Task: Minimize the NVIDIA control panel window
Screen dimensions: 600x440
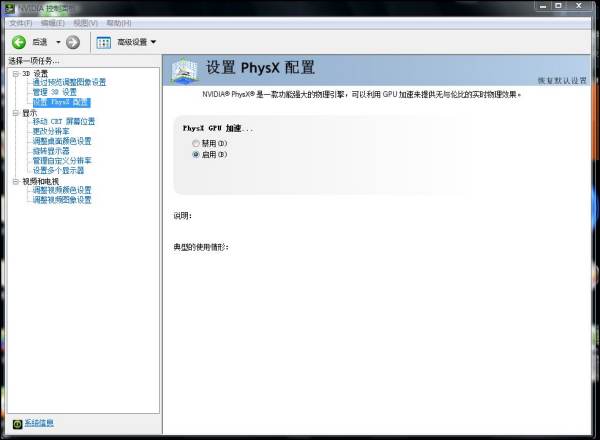Action: 543,6
